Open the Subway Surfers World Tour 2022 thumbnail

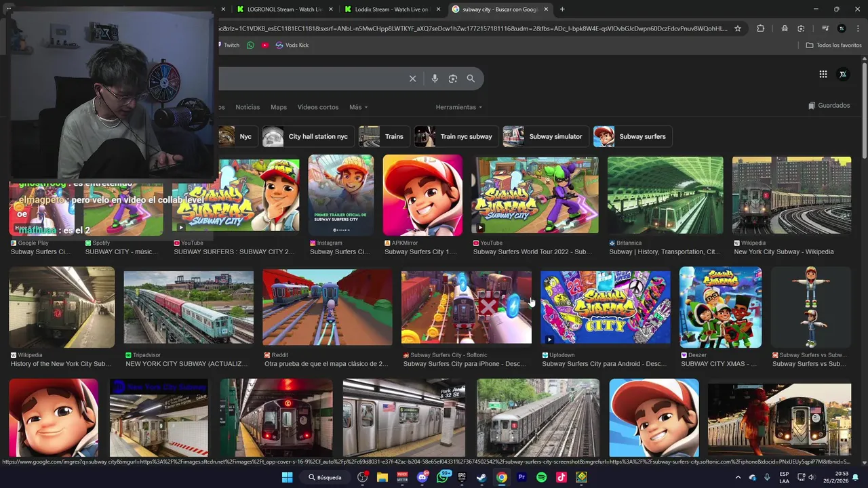[x=536, y=195]
